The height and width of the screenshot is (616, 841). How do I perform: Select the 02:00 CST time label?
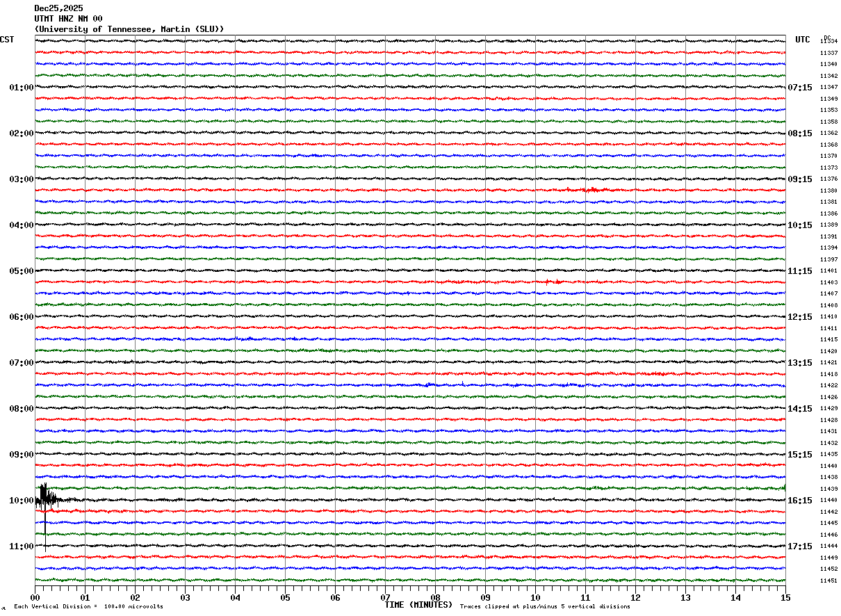(22, 133)
